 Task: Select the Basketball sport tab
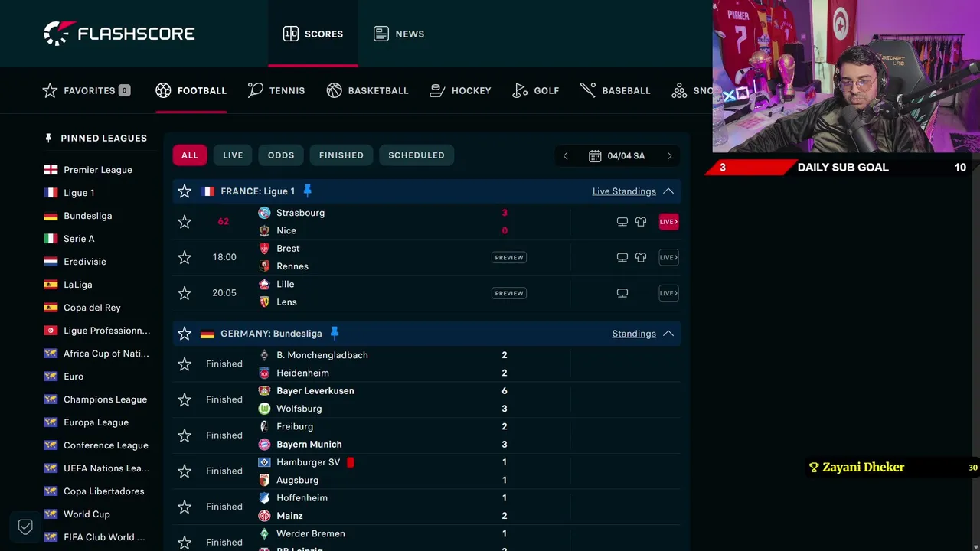point(367,90)
